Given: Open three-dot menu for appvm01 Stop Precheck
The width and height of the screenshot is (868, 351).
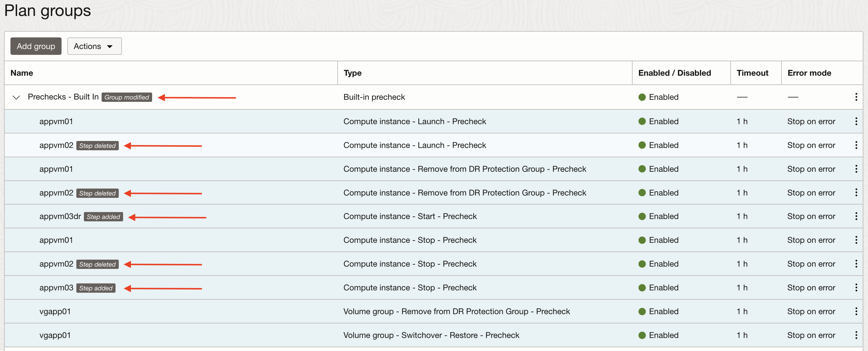Looking at the screenshot, I should tap(856, 240).
